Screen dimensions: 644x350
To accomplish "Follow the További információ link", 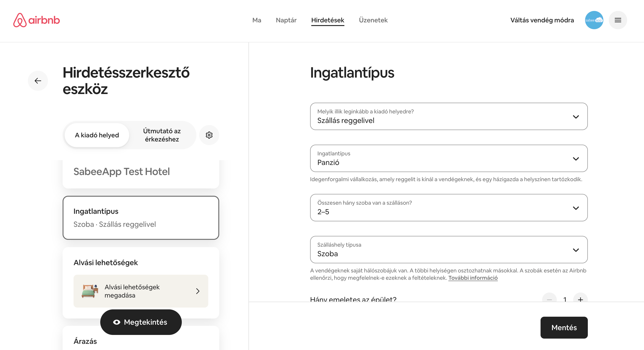I will [x=473, y=278].
